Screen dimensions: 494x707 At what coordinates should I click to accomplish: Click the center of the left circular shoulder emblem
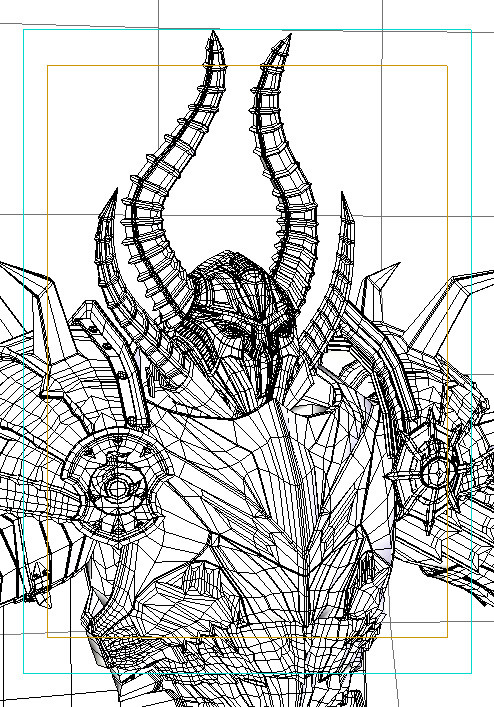(118, 486)
